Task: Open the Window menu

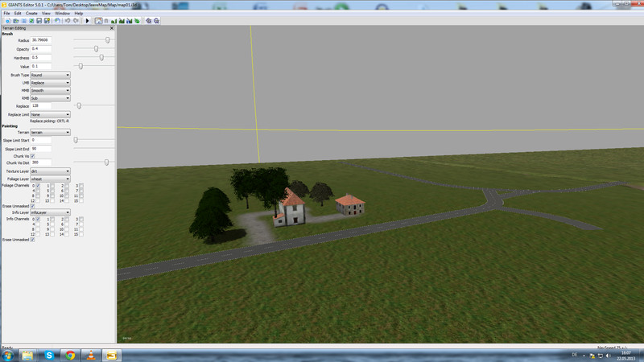Action: coord(63,13)
